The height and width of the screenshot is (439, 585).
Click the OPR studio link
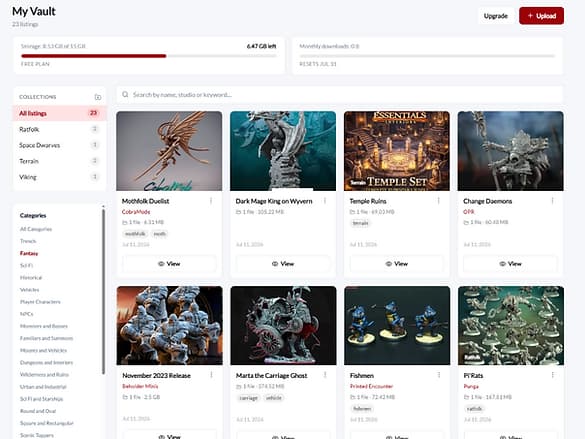tap(469, 212)
